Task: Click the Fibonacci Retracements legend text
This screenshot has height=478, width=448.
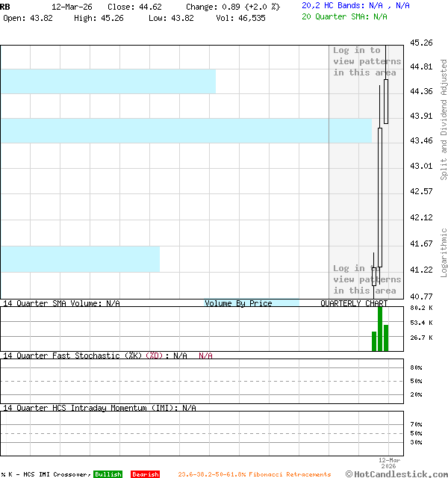Action: (x=255, y=474)
